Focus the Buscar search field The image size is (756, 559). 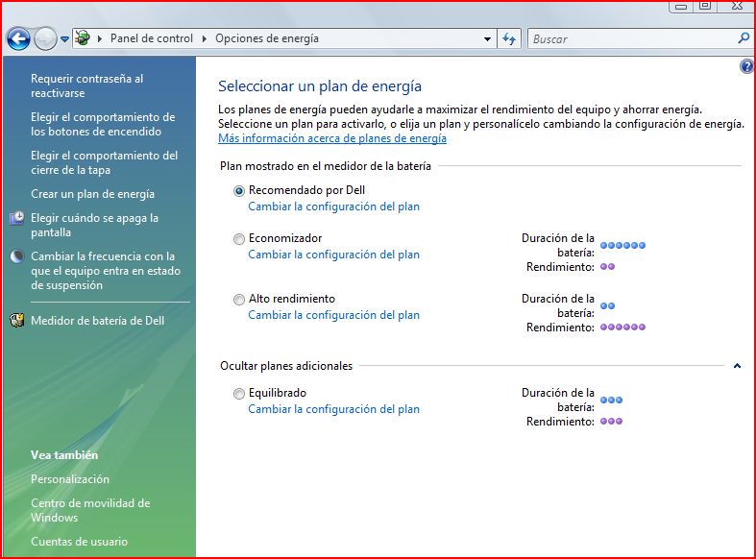click(x=632, y=39)
